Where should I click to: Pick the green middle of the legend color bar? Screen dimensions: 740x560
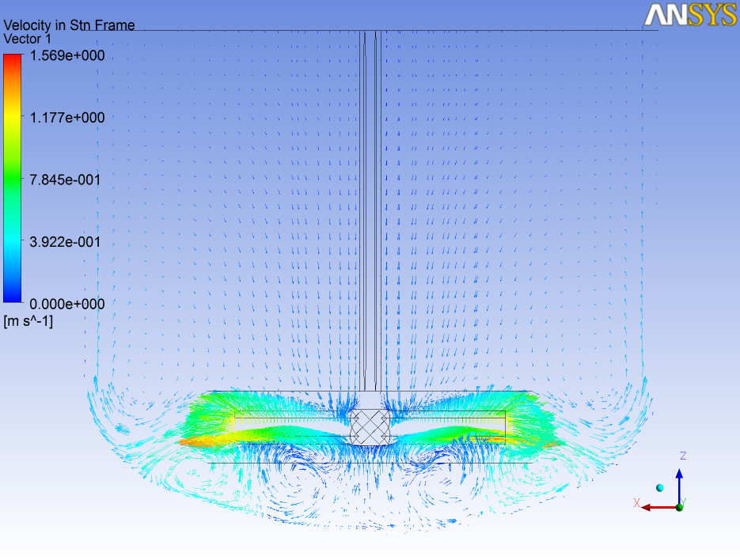[x=12, y=180]
